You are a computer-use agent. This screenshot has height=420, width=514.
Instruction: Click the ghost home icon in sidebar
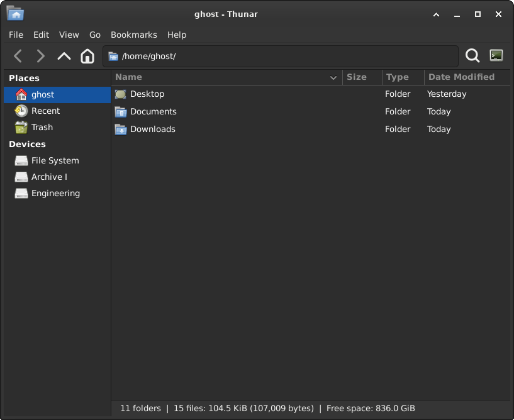click(x=21, y=94)
